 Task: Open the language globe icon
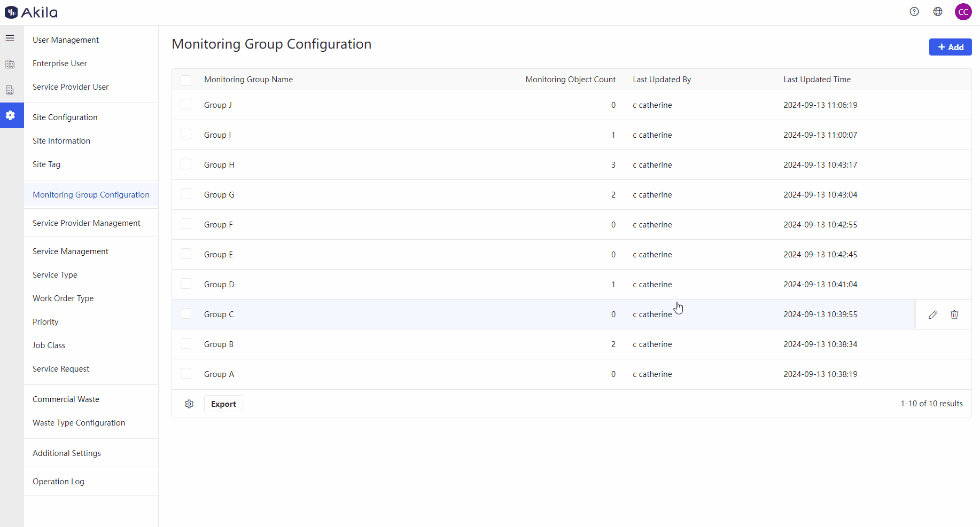938,12
